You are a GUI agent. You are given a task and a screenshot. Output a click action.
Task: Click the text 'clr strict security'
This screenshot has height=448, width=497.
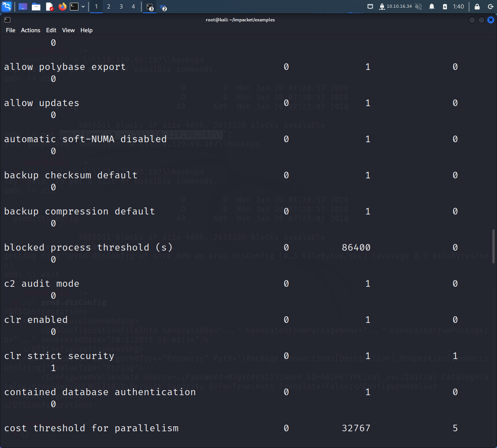[x=59, y=356]
